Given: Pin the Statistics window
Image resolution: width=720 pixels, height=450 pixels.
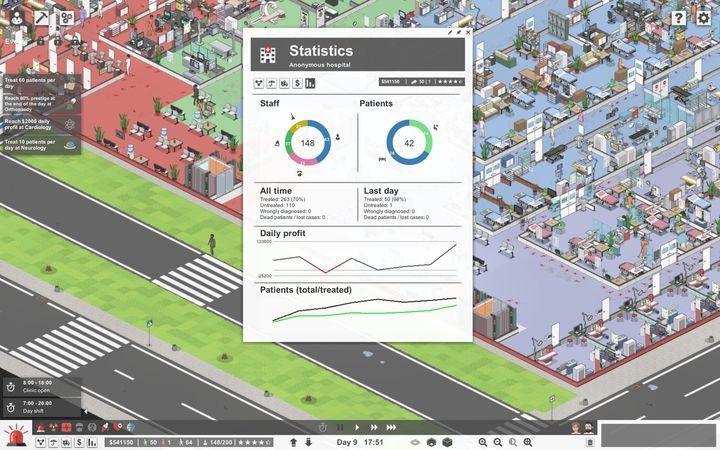Looking at the screenshot, I should point(459,32).
